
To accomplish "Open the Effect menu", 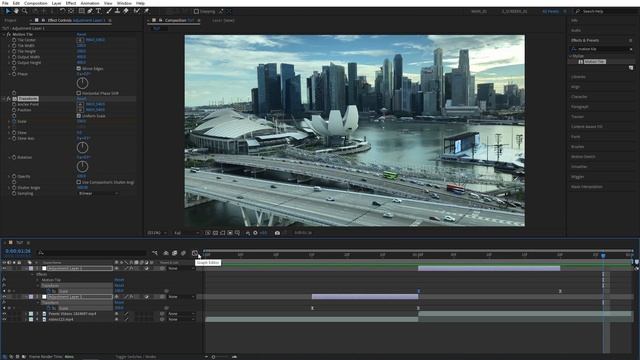I will [71, 3].
